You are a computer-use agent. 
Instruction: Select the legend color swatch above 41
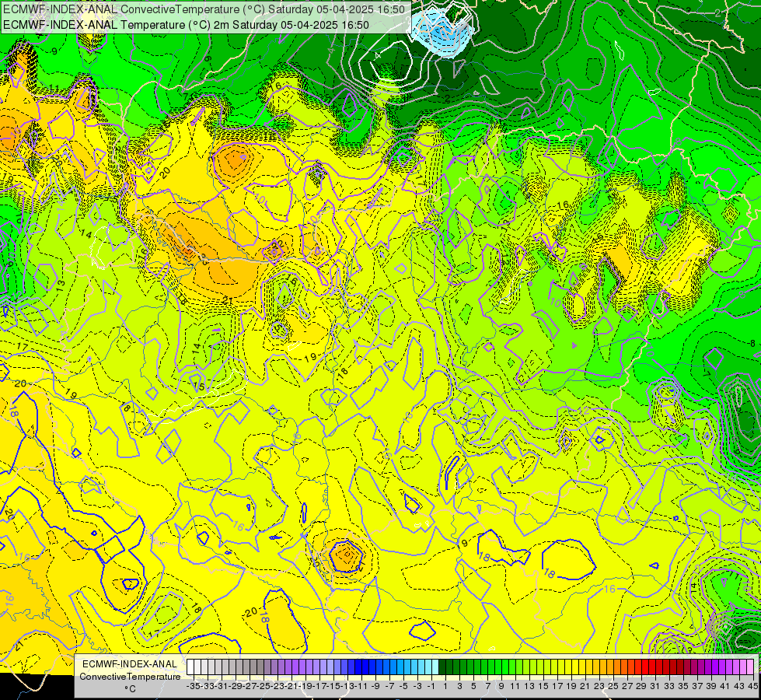(x=723, y=667)
